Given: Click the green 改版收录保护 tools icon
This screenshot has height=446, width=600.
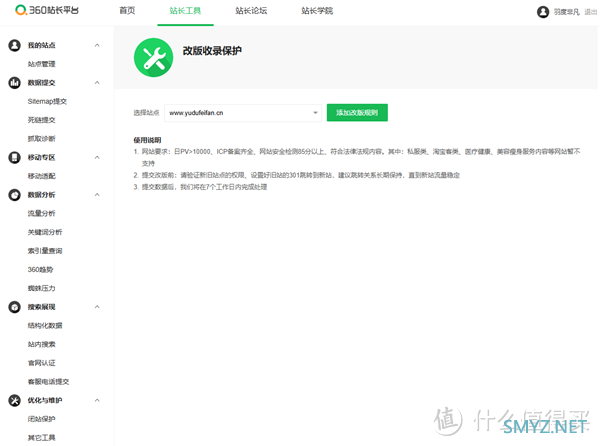Looking at the screenshot, I should click(153, 57).
